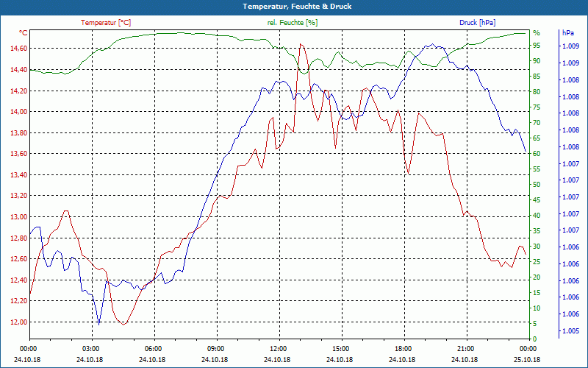Click the 09:00 time axis label
588x368 pixels.
(x=215, y=348)
